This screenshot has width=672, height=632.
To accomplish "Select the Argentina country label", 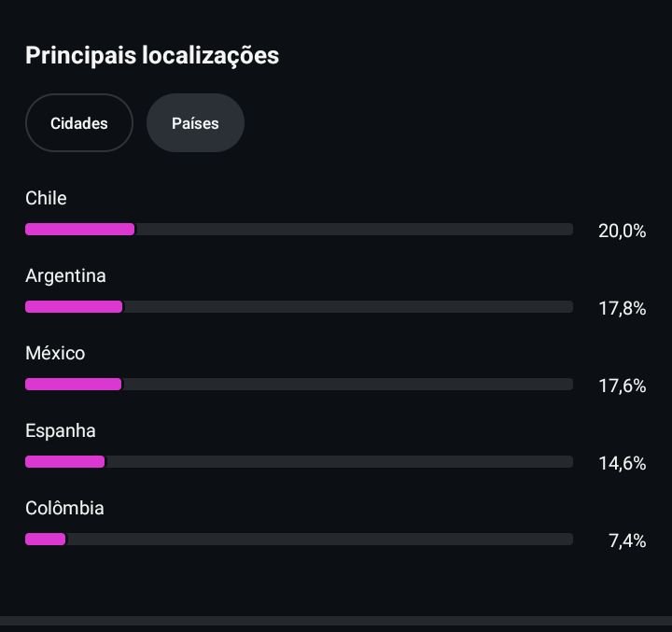I will [x=65, y=275].
